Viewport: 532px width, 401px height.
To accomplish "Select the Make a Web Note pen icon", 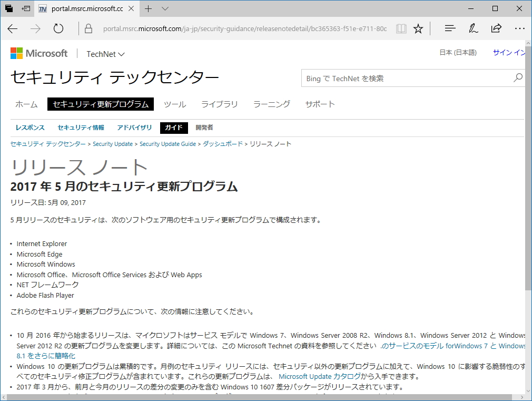I will [473, 28].
